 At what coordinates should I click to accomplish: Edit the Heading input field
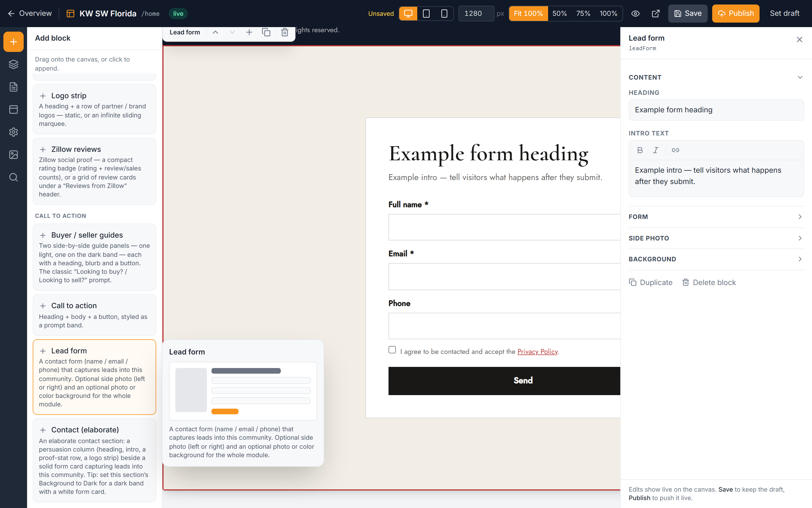point(716,110)
